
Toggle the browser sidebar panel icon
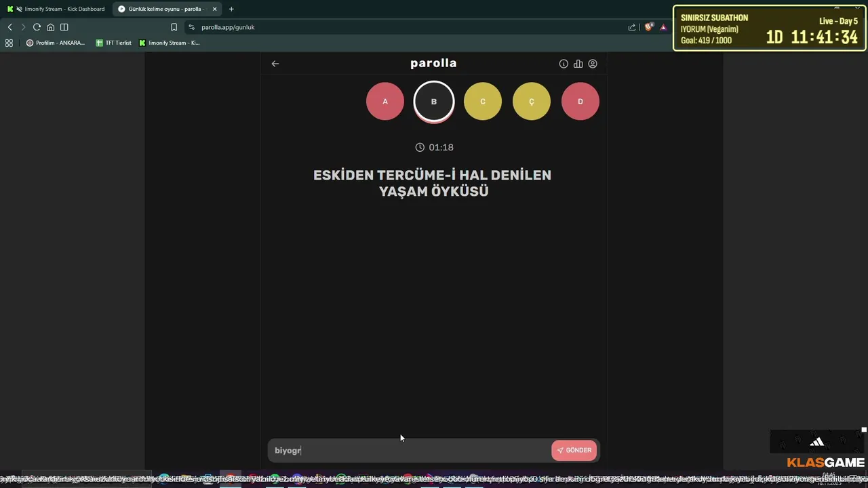64,27
